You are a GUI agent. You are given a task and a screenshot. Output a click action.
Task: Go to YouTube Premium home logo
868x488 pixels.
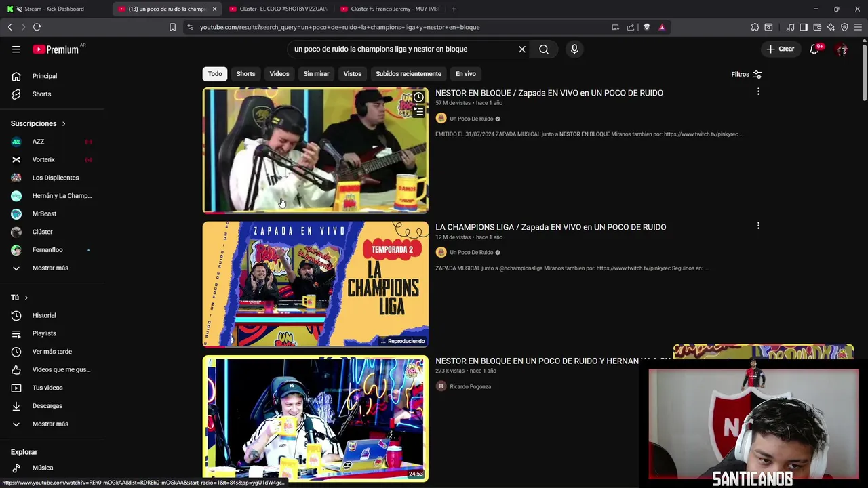[x=57, y=49]
